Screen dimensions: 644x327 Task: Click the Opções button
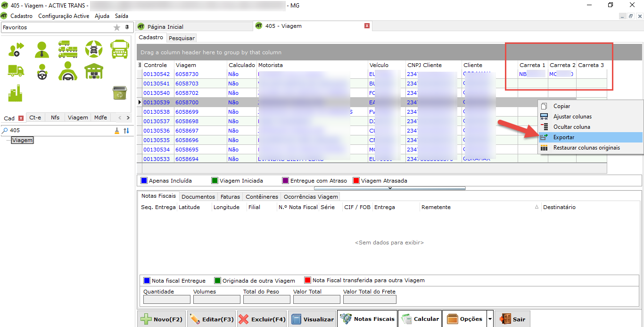coord(465,319)
